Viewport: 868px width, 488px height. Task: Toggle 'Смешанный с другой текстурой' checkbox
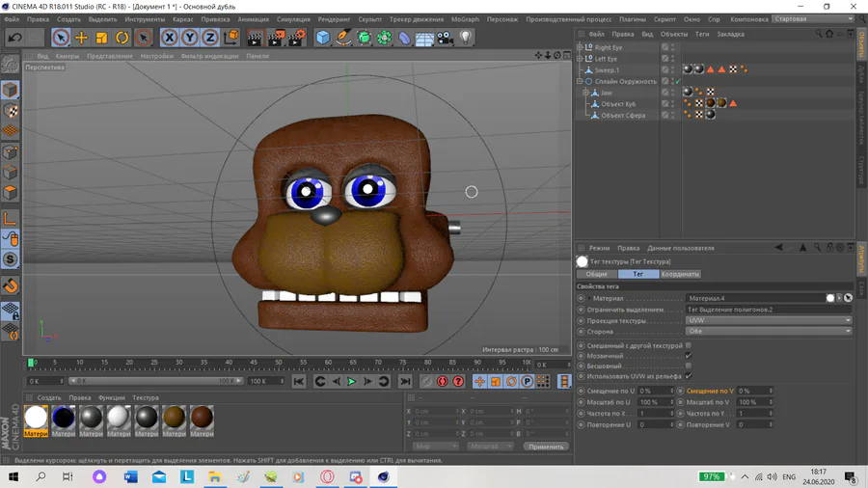[688, 345]
